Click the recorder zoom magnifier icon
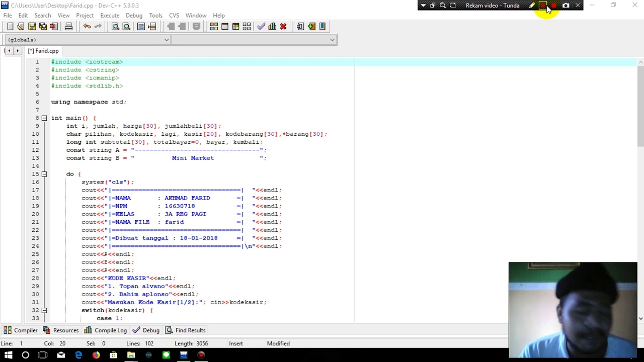Image resolution: width=644 pixels, height=362 pixels. [443, 6]
